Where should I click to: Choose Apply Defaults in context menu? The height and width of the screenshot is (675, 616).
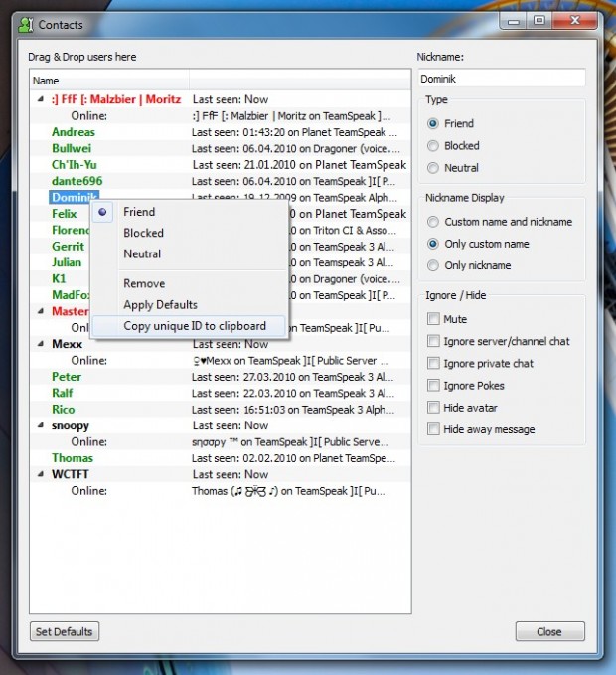pos(190,305)
